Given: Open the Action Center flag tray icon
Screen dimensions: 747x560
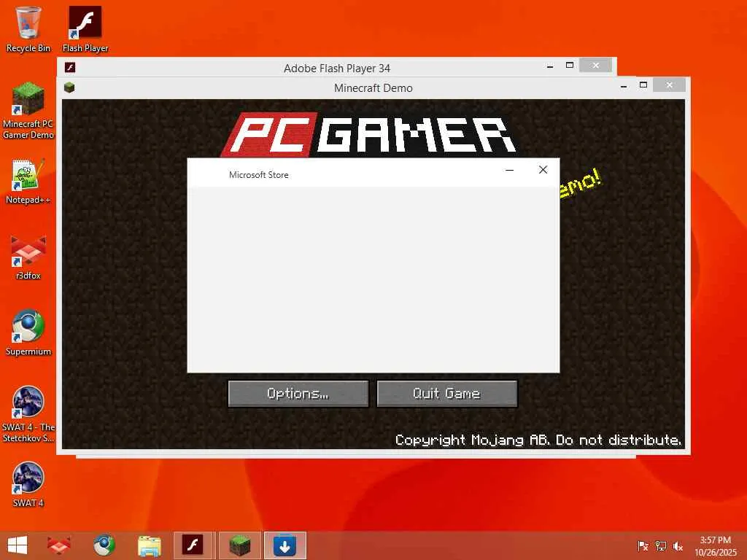Looking at the screenshot, I should [x=643, y=545].
